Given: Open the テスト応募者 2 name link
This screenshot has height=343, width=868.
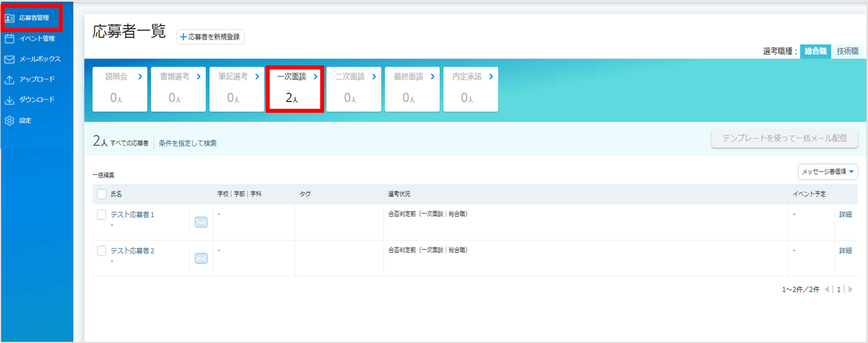Looking at the screenshot, I should coord(132,251).
